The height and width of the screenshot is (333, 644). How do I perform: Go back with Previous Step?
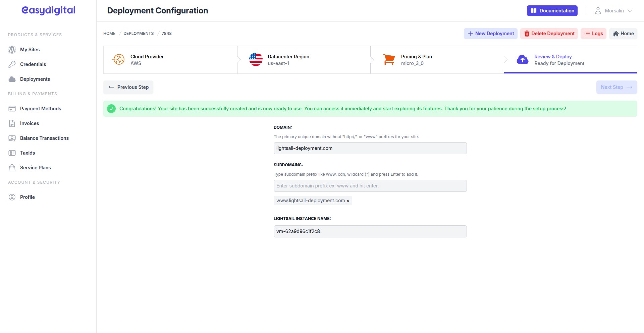point(128,87)
